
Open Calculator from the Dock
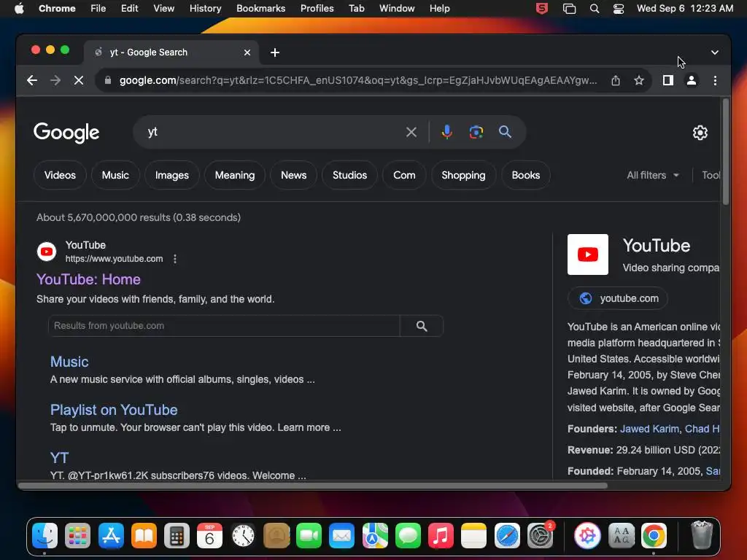click(x=177, y=536)
